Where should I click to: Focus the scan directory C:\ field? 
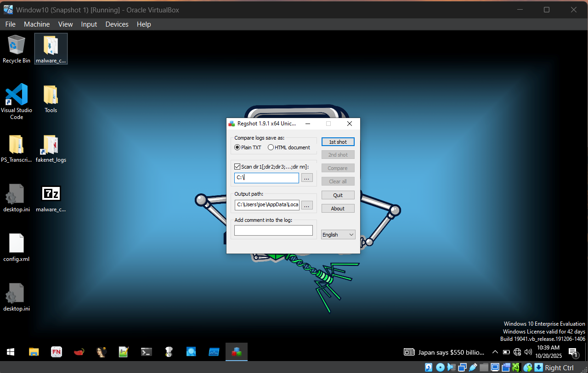pyautogui.click(x=266, y=178)
